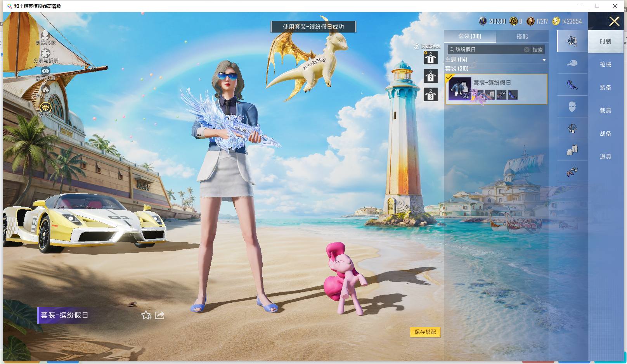
Task: Expand the 主题 (114) dropdown arrow
Action: [544, 60]
